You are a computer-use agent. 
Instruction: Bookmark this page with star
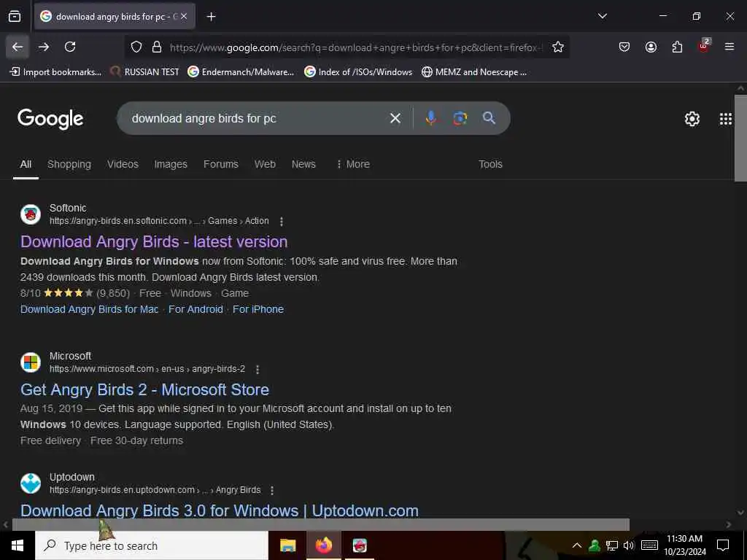pyautogui.click(x=558, y=47)
